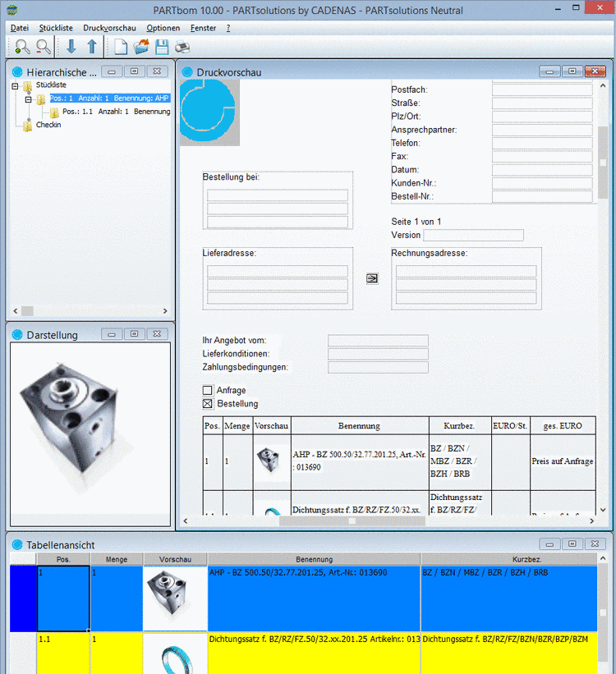Open the Stückliste menu

tap(56, 28)
